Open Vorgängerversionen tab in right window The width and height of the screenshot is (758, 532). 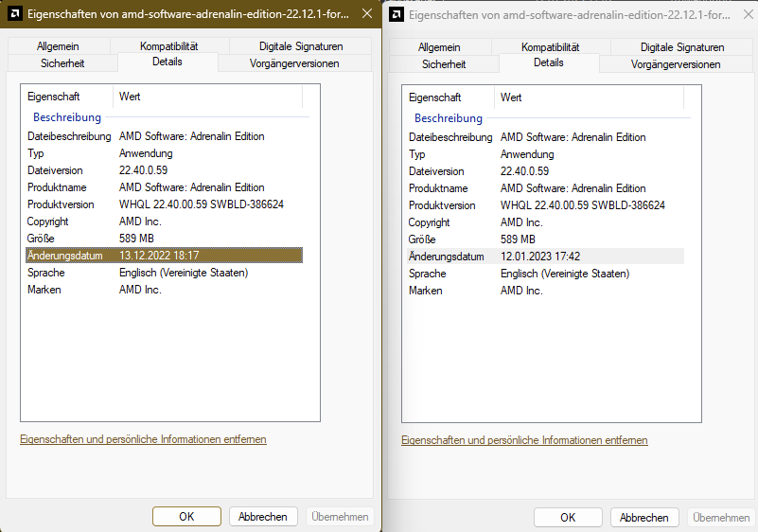point(676,64)
